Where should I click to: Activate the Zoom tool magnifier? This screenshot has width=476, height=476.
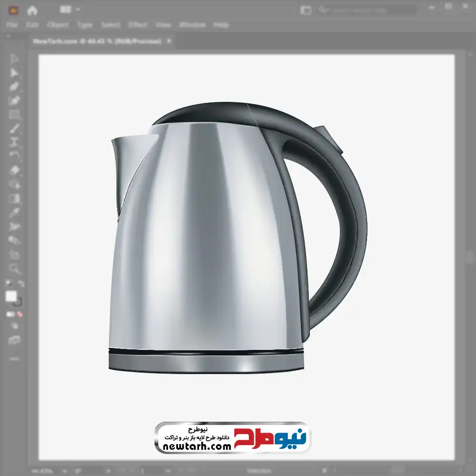pos(14,268)
